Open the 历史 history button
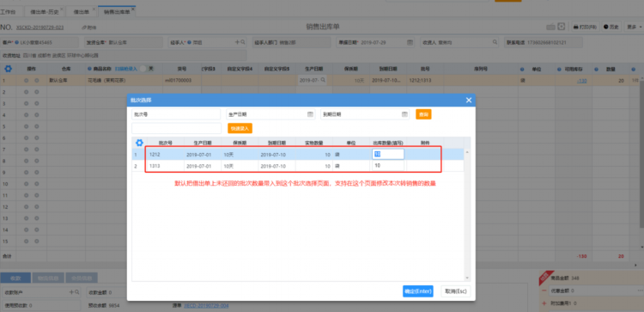644x312 pixels. [x=611, y=27]
